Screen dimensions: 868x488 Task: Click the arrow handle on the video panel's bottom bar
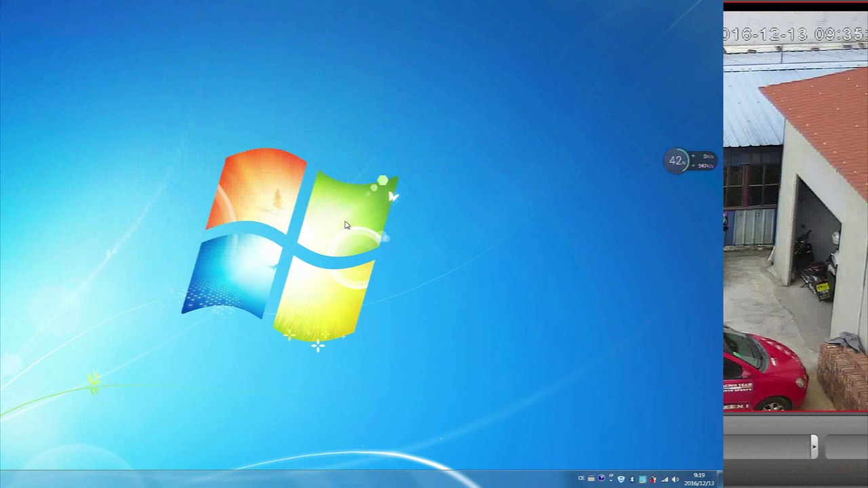pos(814,446)
